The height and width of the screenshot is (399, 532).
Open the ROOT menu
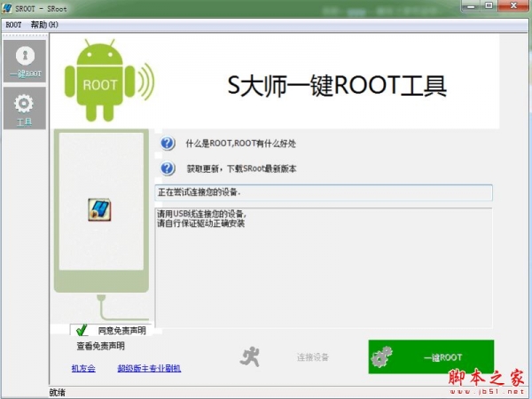(x=13, y=25)
